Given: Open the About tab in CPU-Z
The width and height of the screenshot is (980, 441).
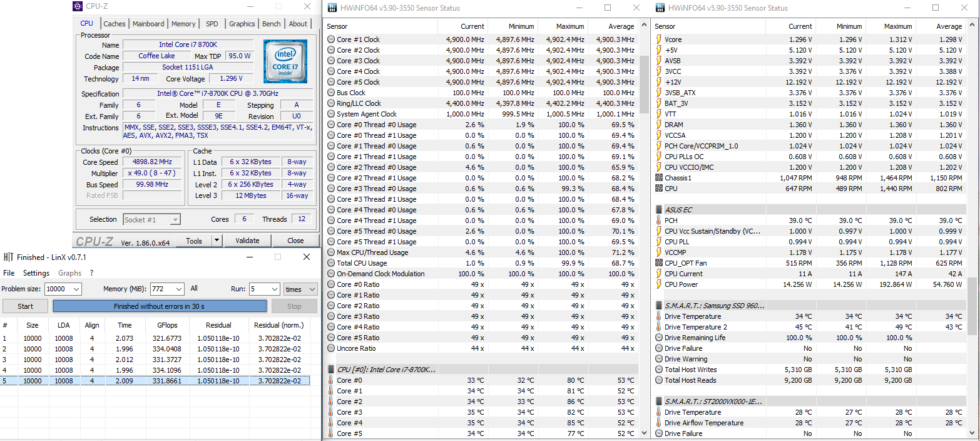Looking at the screenshot, I should point(298,24).
